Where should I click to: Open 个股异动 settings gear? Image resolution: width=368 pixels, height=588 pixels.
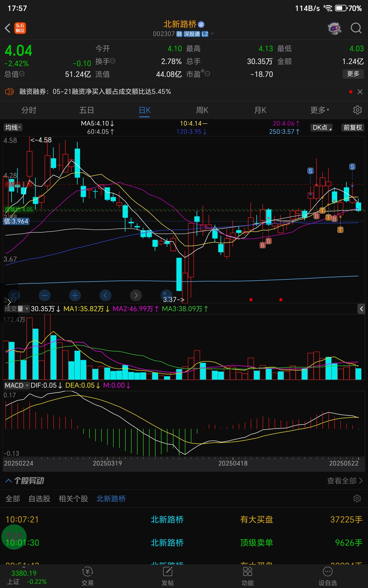coord(357,499)
